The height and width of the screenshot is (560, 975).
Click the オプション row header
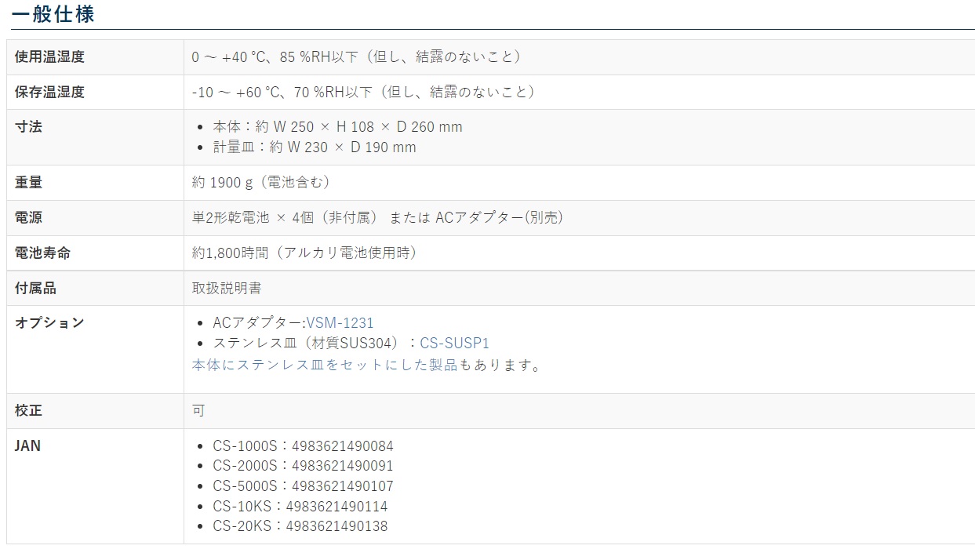tap(49, 322)
